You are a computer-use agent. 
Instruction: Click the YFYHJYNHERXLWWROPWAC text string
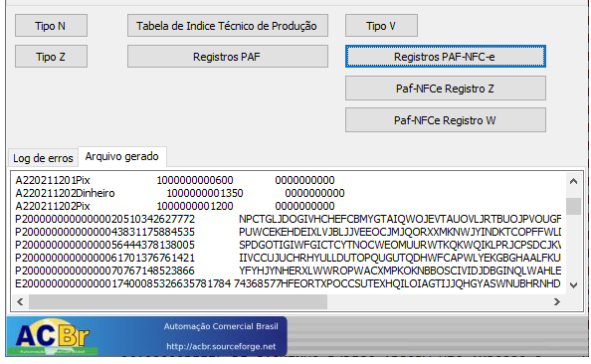(400, 271)
